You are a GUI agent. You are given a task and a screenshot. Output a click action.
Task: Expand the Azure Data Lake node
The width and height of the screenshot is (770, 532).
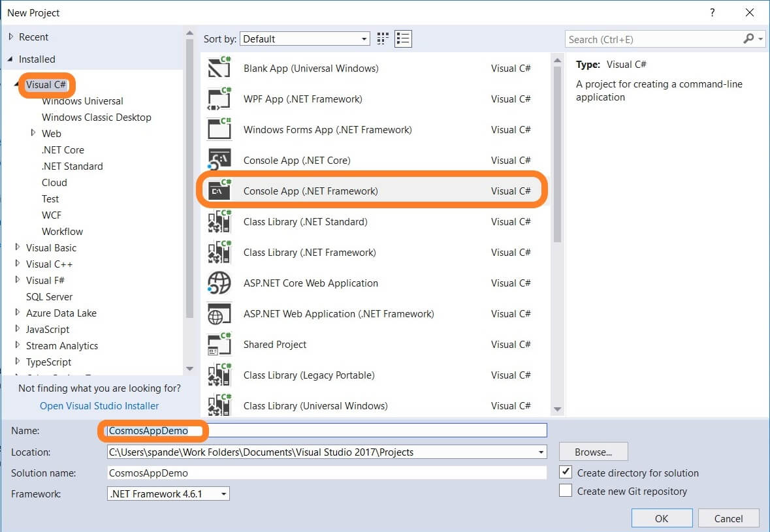coord(17,313)
